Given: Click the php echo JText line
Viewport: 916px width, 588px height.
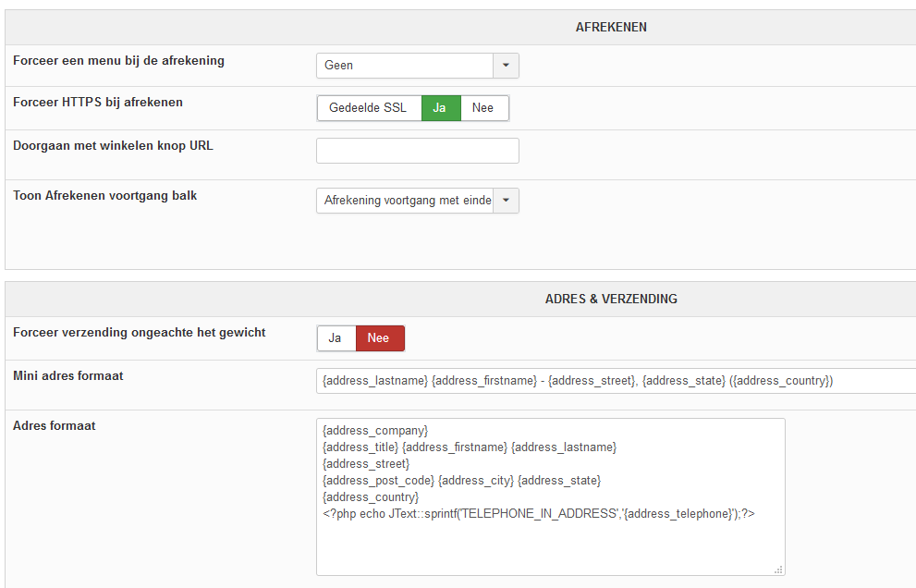Looking at the screenshot, I should (539, 514).
